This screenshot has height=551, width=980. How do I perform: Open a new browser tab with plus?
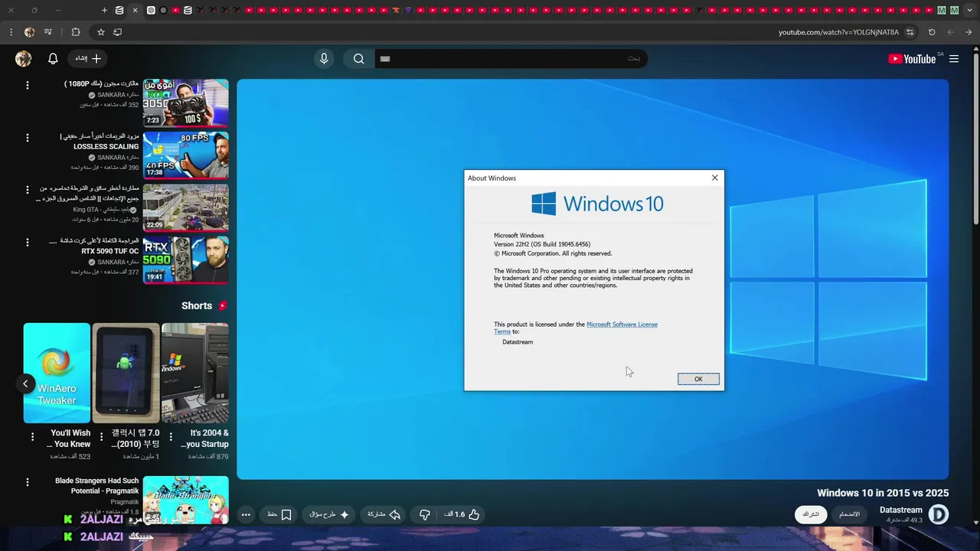pyautogui.click(x=105, y=10)
